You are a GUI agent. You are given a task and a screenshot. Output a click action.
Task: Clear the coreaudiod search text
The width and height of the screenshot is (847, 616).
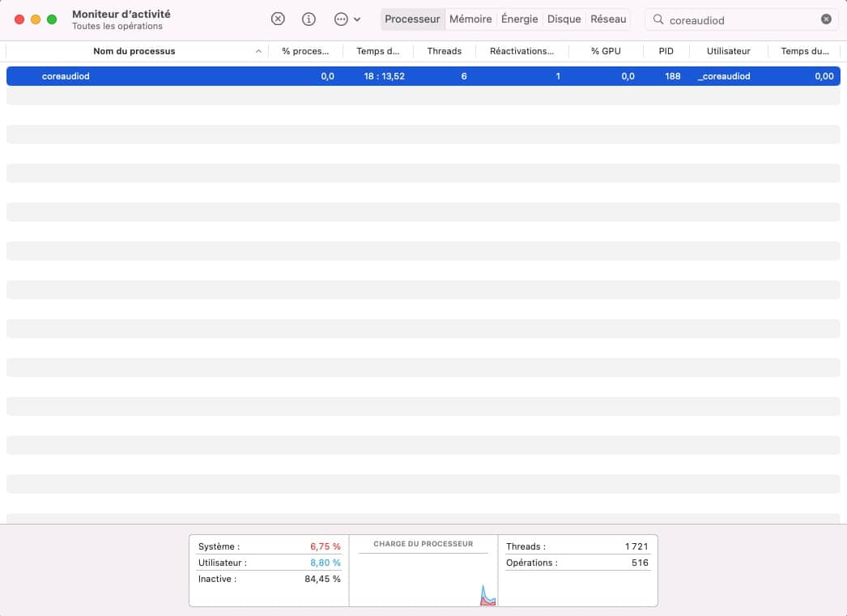826,19
